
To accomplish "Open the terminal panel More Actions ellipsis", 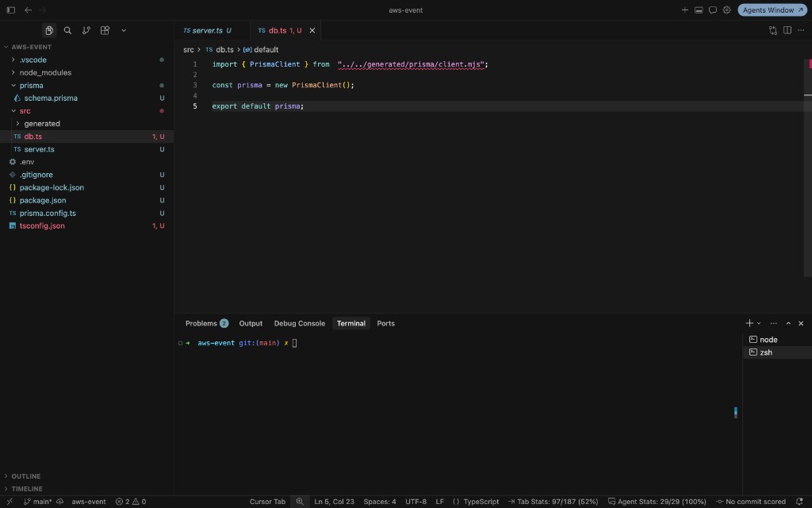I will (773, 323).
